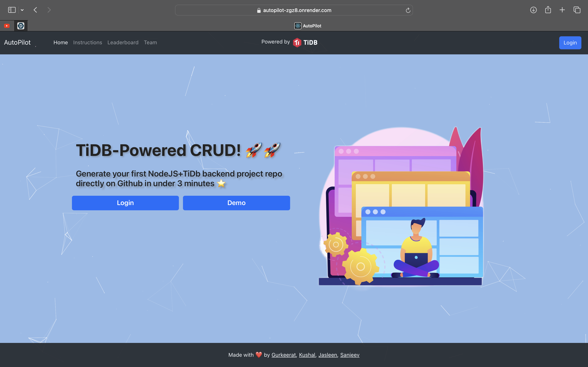This screenshot has height=367, width=588.
Task: Go back with the back arrow
Action: click(35, 10)
